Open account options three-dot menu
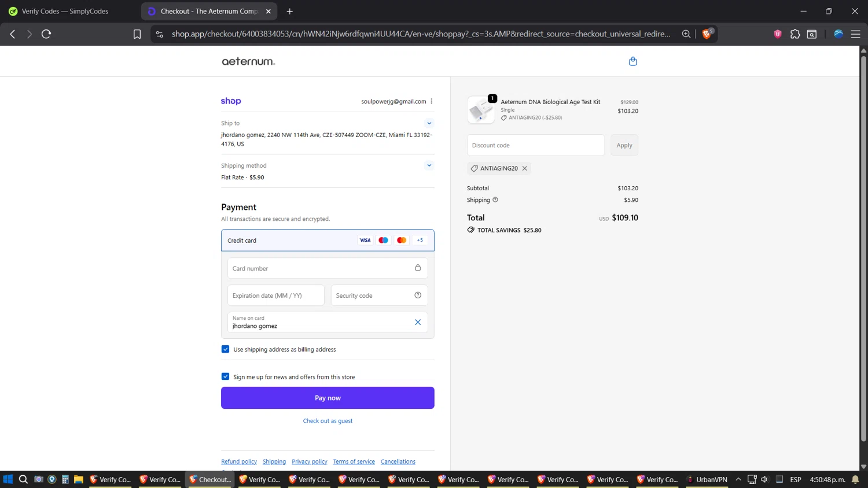 432,101
